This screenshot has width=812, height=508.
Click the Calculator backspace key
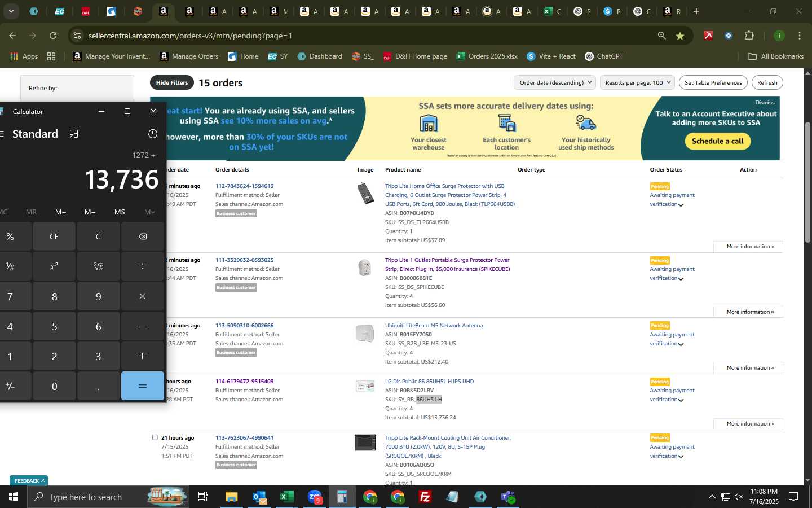(x=143, y=237)
